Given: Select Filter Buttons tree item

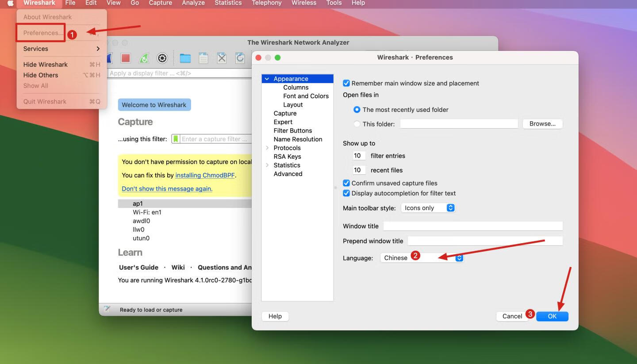Looking at the screenshot, I should click(292, 130).
